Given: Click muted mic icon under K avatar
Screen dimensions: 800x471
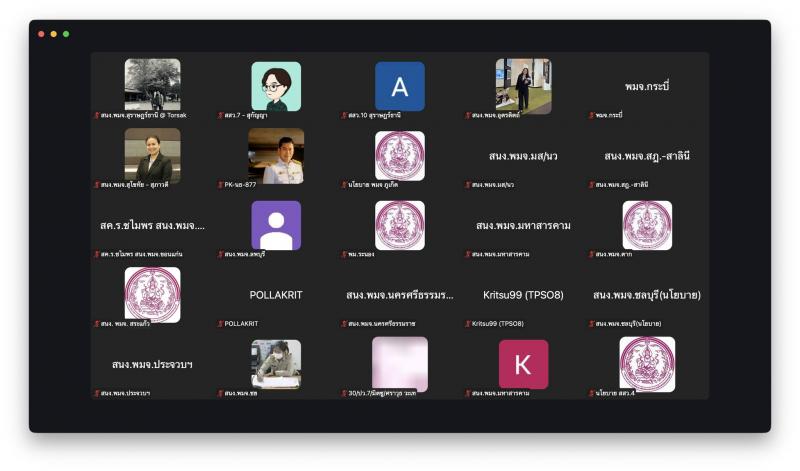Looking at the screenshot, I should point(468,393).
